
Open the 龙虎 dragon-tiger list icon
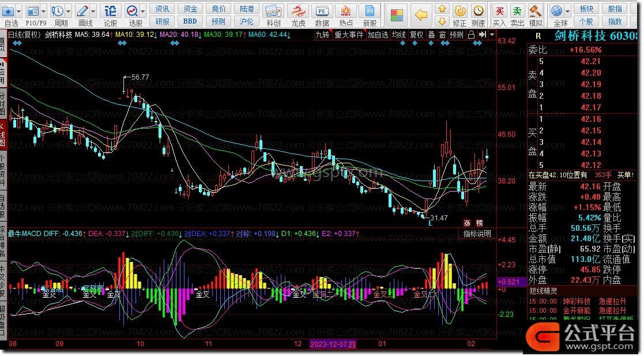tap(298, 12)
